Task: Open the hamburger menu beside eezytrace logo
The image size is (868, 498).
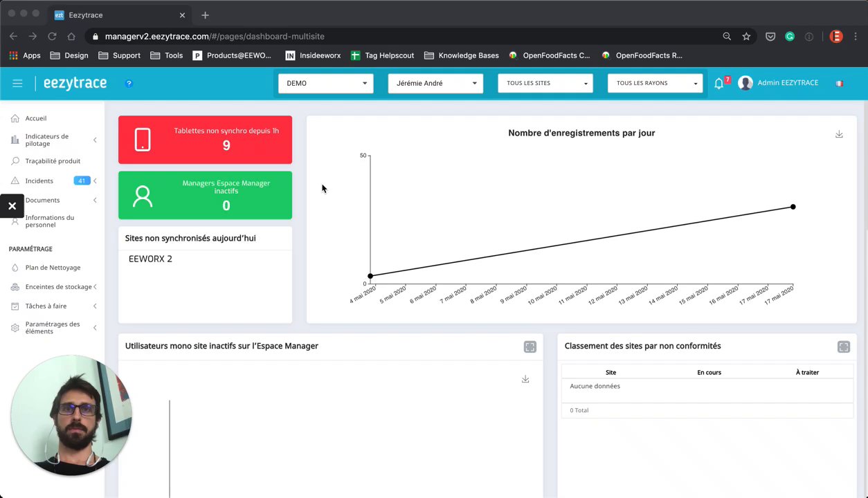Action: tap(17, 83)
